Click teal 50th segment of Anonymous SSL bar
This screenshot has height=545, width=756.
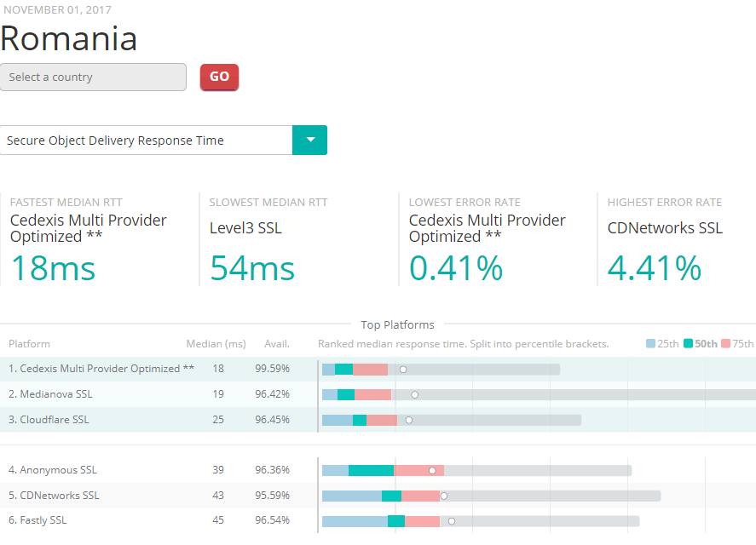click(x=372, y=471)
